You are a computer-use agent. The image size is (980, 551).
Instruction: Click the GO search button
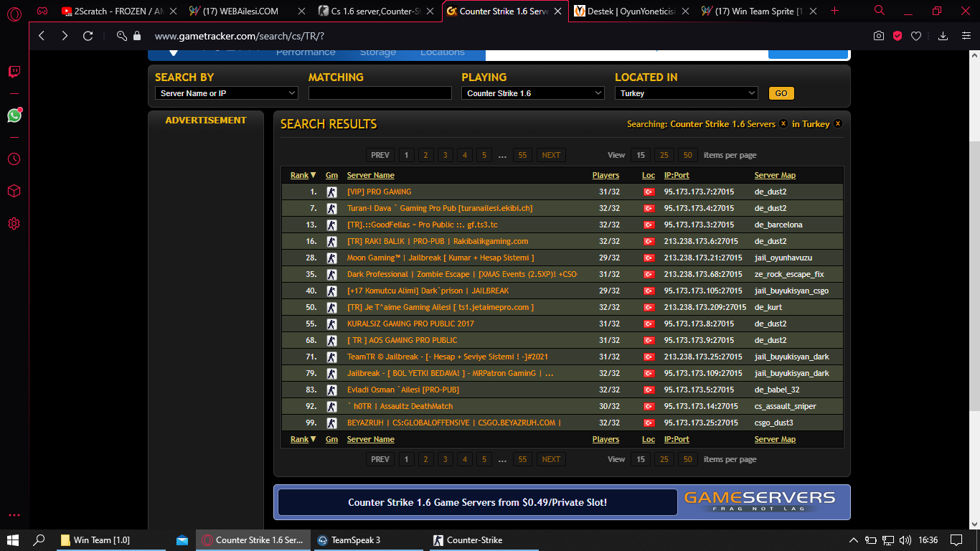coord(781,93)
